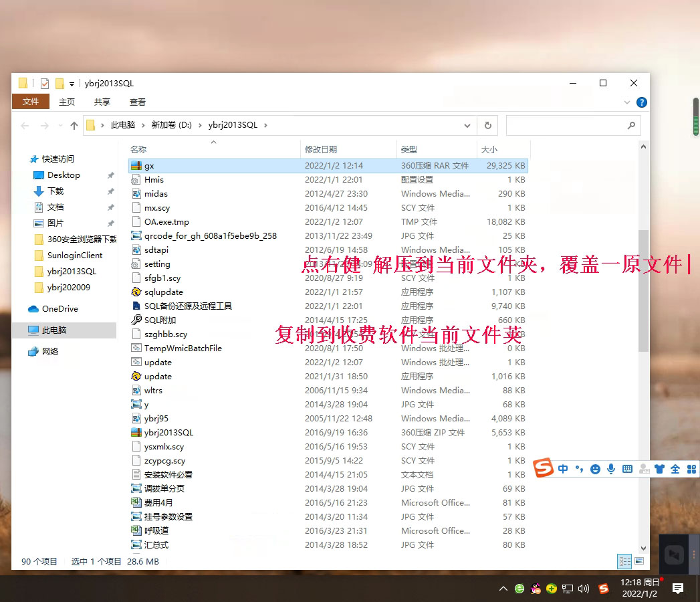Open OneDrive in the navigation pane
This screenshot has width=700, height=602.
click(x=60, y=308)
